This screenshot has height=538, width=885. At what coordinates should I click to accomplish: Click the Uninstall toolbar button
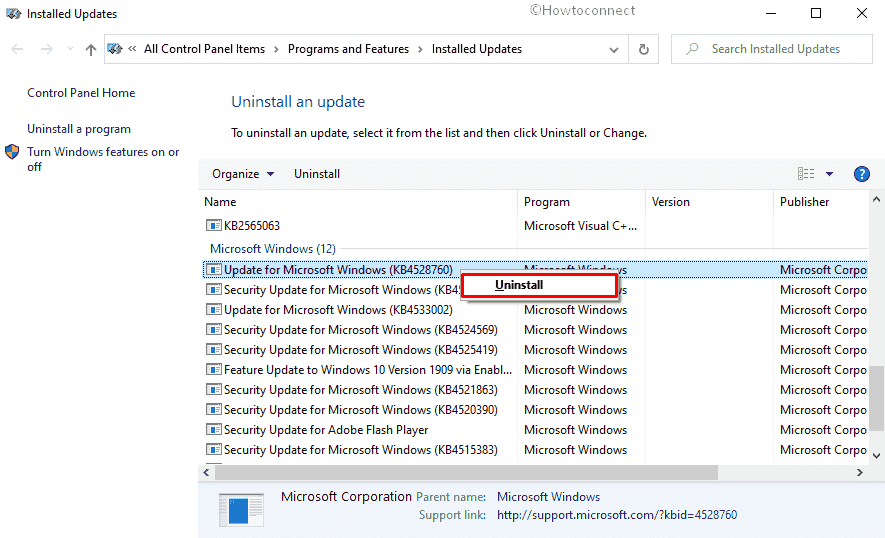coord(317,174)
